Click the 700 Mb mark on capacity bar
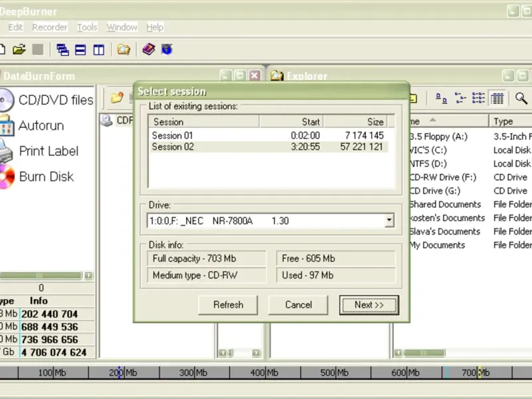532x399 pixels. [479, 372]
